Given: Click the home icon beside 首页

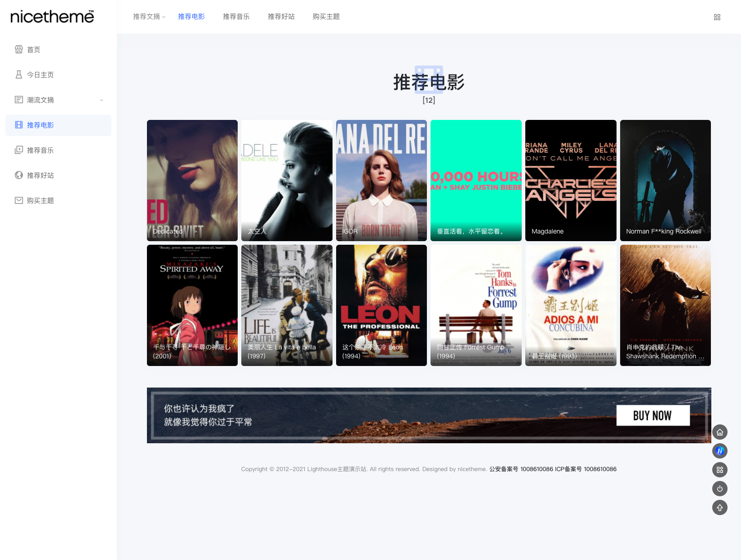Looking at the screenshot, I should (19, 49).
